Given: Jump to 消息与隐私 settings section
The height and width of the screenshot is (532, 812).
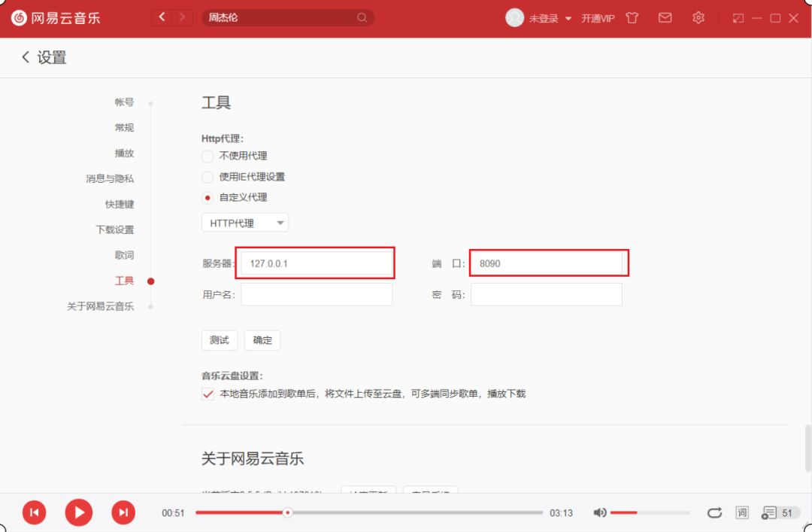Looking at the screenshot, I should click(x=110, y=178).
